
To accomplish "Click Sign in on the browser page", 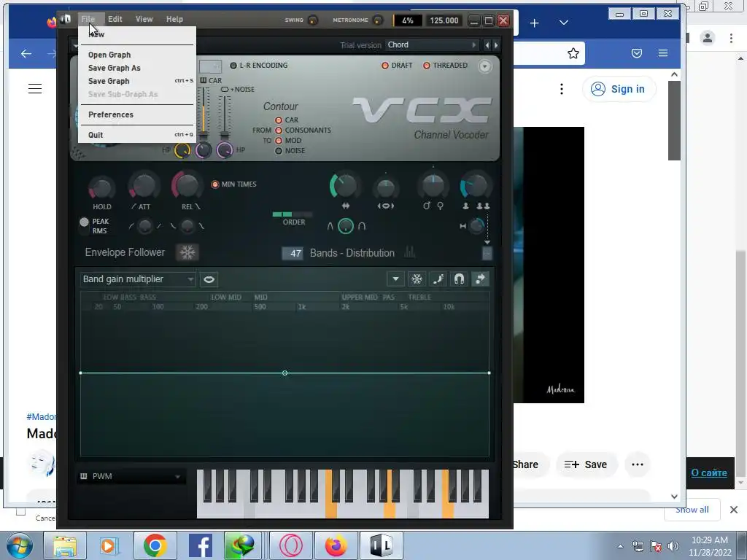I will [619, 89].
